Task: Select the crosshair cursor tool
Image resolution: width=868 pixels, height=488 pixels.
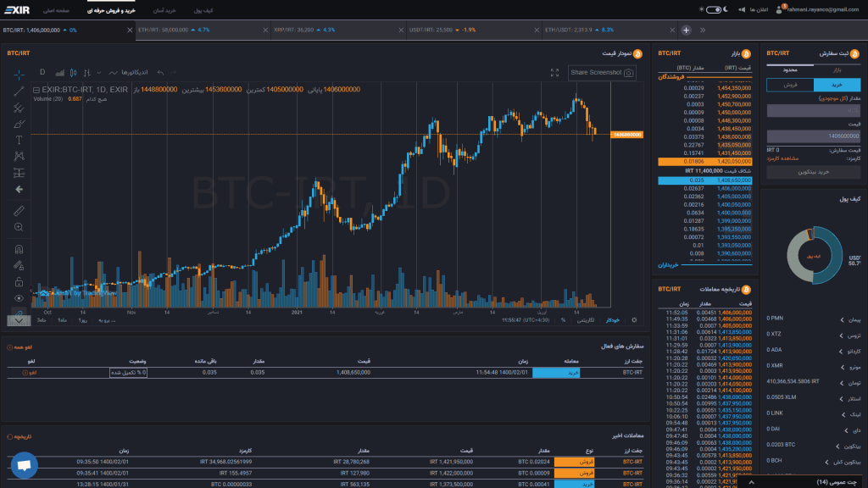Action: coord(19,74)
